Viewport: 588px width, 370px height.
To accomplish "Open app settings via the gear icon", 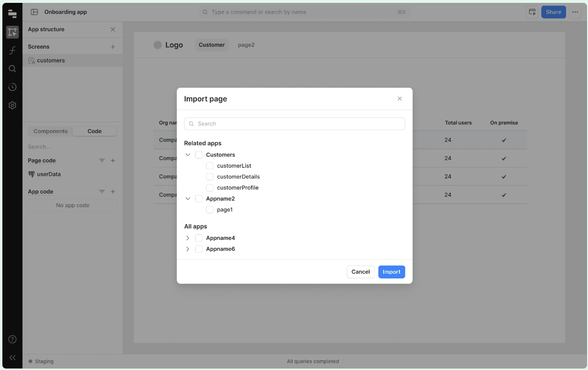I will coord(12,105).
